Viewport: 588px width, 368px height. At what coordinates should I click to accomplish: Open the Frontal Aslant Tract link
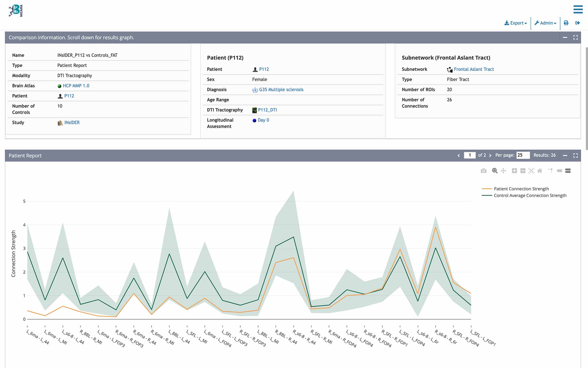tap(474, 69)
